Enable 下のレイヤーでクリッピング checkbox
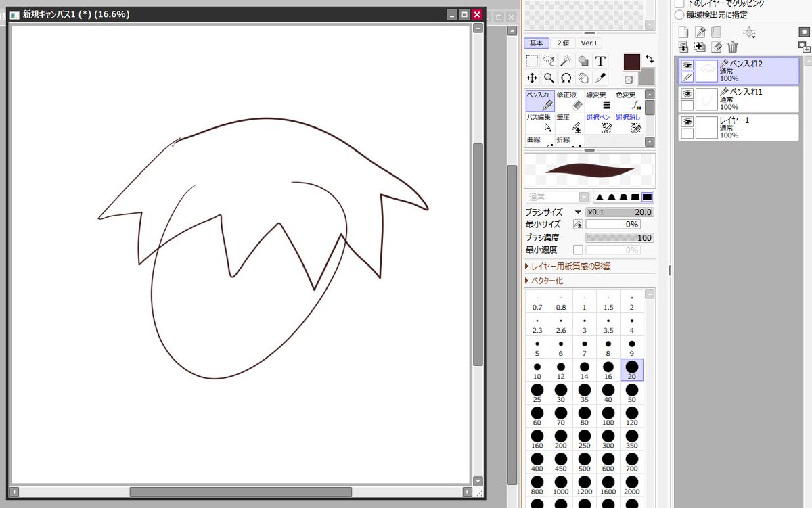 click(x=679, y=3)
